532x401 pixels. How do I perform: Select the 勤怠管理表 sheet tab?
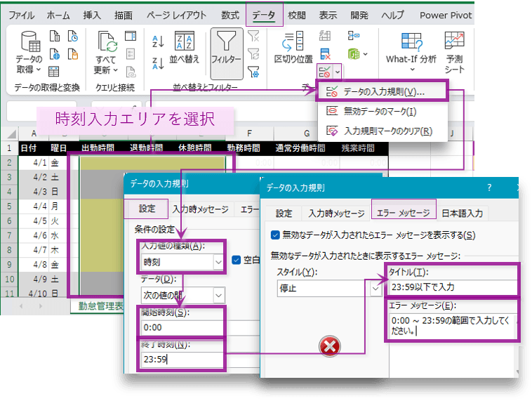pos(101,306)
